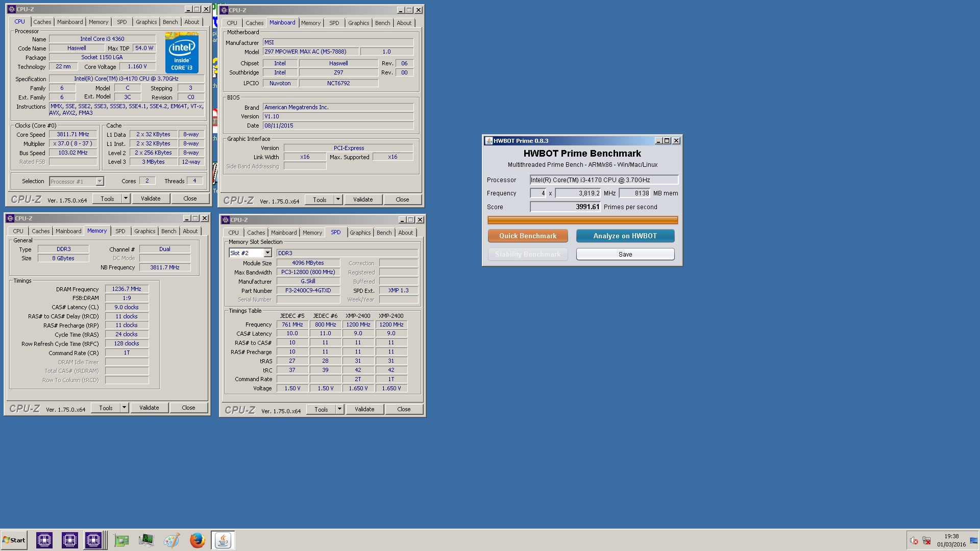Screen dimensions: 980x551
Task: Expand Tools dropdown arrow in CPU-tab window
Action: [126, 198]
